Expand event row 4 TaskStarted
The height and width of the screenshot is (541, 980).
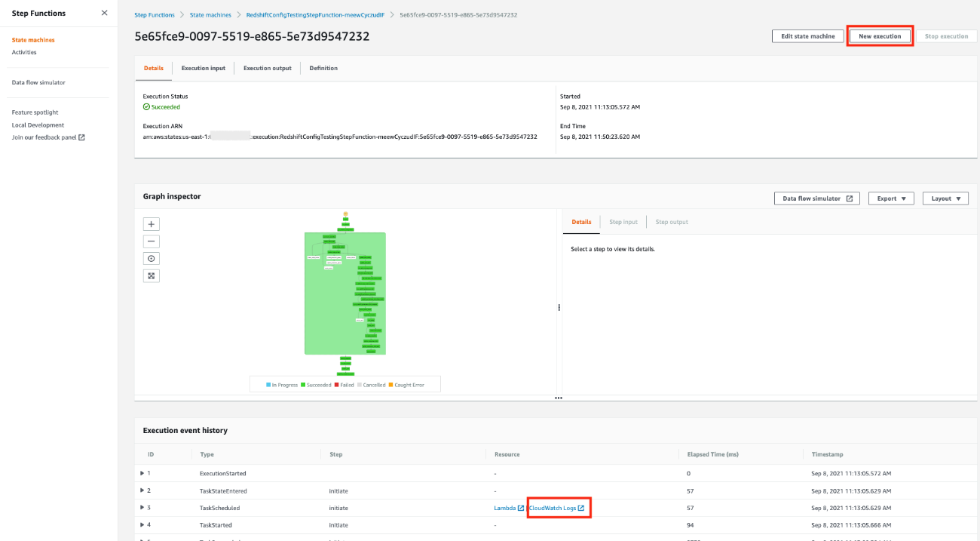tap(142, 524)
